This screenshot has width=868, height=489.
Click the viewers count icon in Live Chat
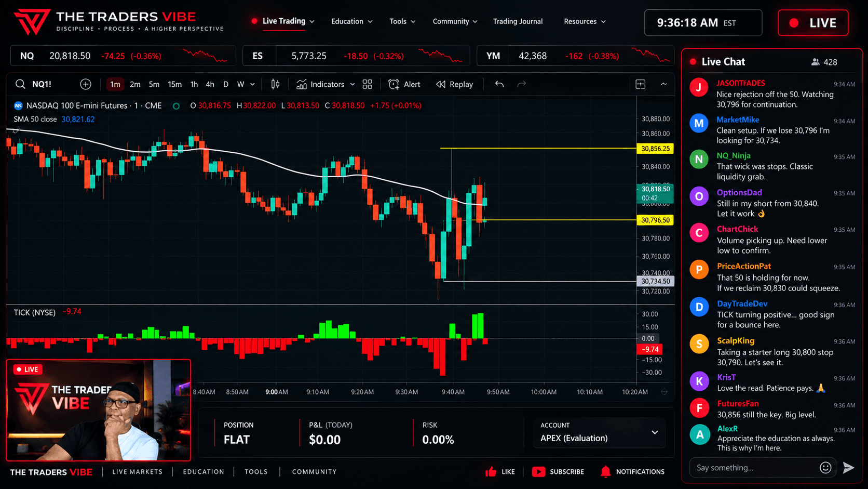(816, 62)
